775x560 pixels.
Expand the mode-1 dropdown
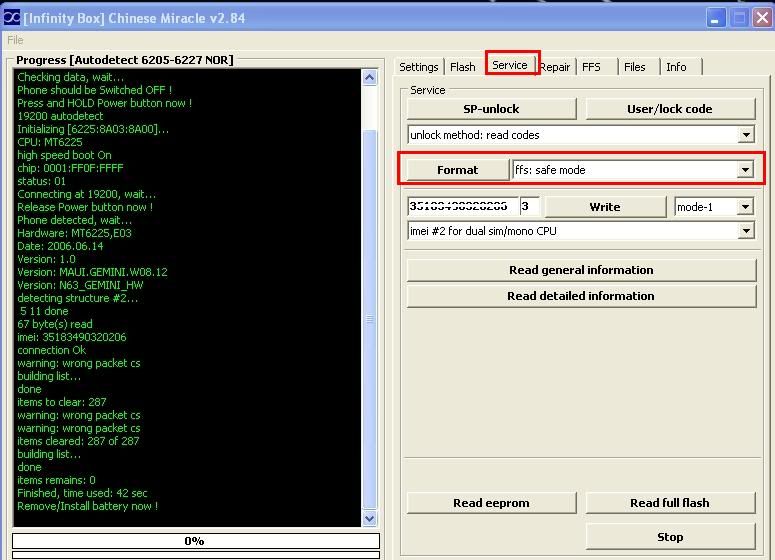click(x=745, y=207)
